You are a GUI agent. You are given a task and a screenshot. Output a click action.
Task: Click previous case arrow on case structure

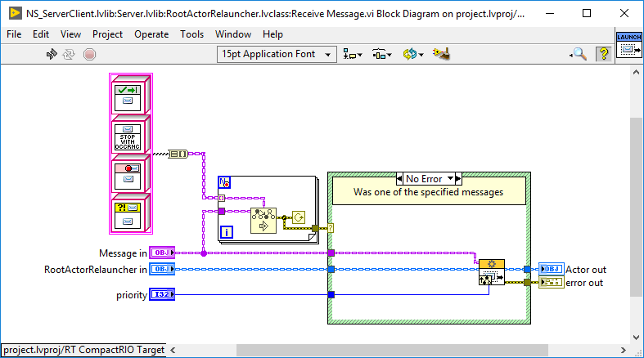tap(399, 179)
